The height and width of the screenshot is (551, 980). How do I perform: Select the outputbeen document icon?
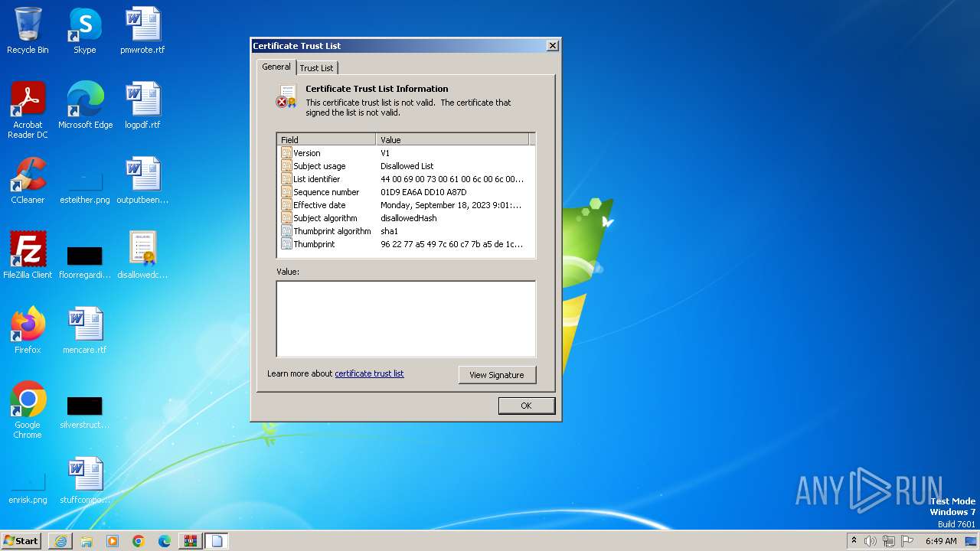click(142, 180)
